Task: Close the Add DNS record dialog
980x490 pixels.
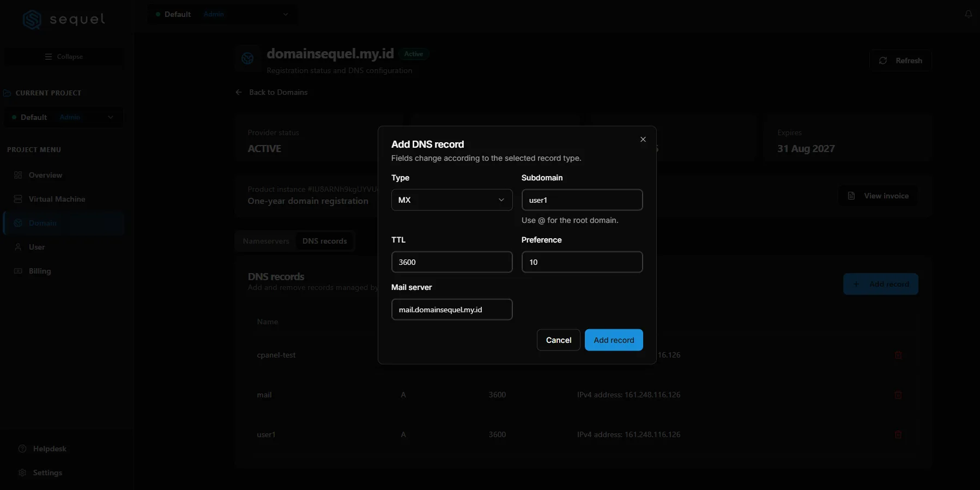Action: [643, 140]
